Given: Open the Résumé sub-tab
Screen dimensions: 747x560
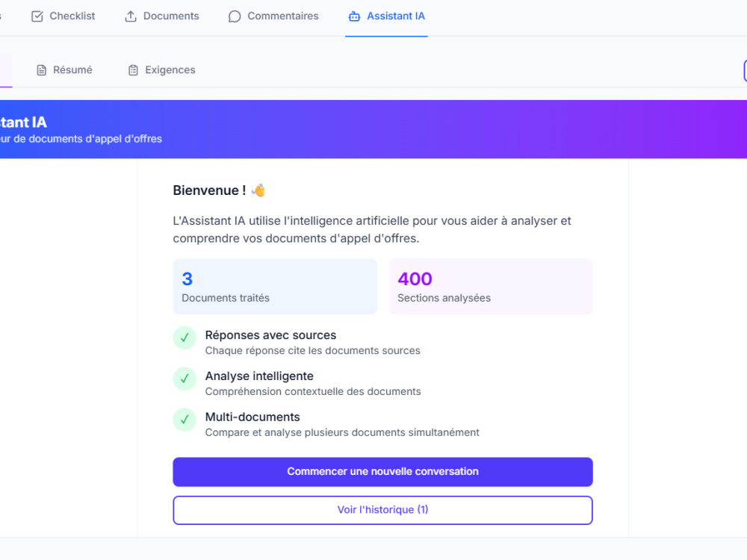Looking at the screenshot, I should pos(64,70).
